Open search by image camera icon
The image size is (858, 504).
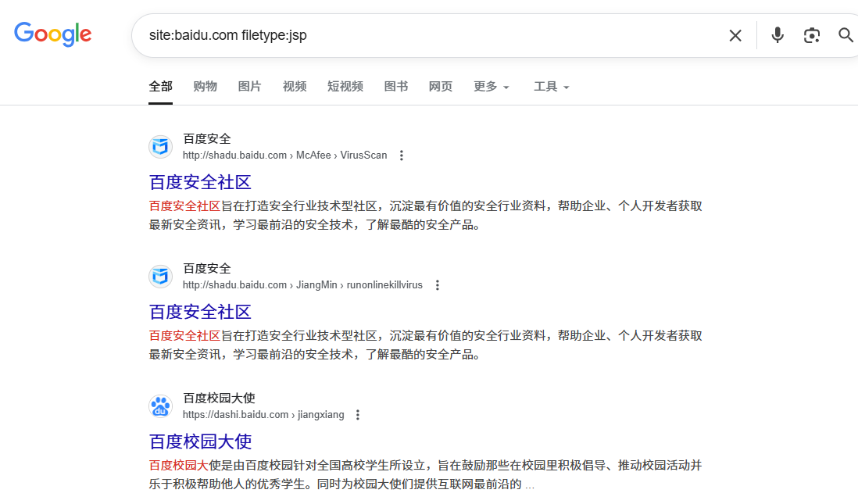811,36
